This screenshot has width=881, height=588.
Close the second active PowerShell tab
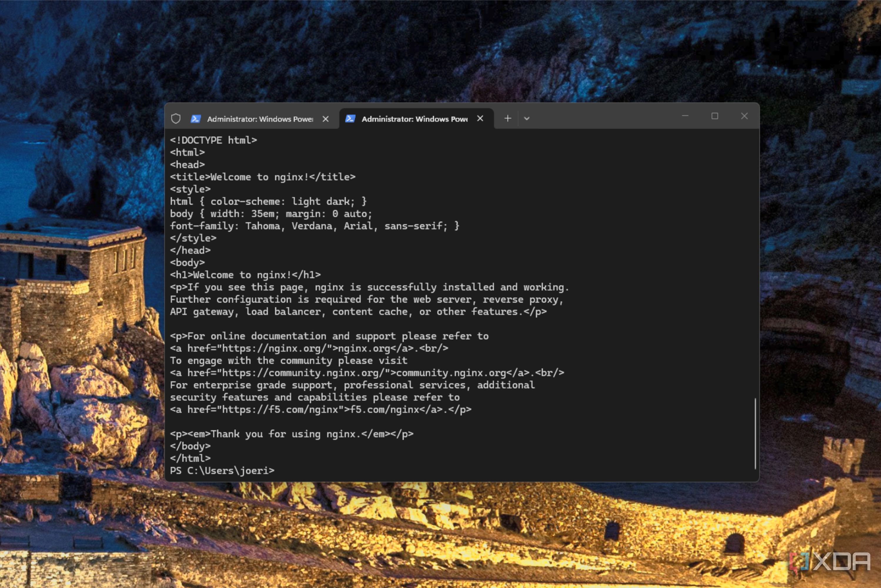[x=480, y=118]
